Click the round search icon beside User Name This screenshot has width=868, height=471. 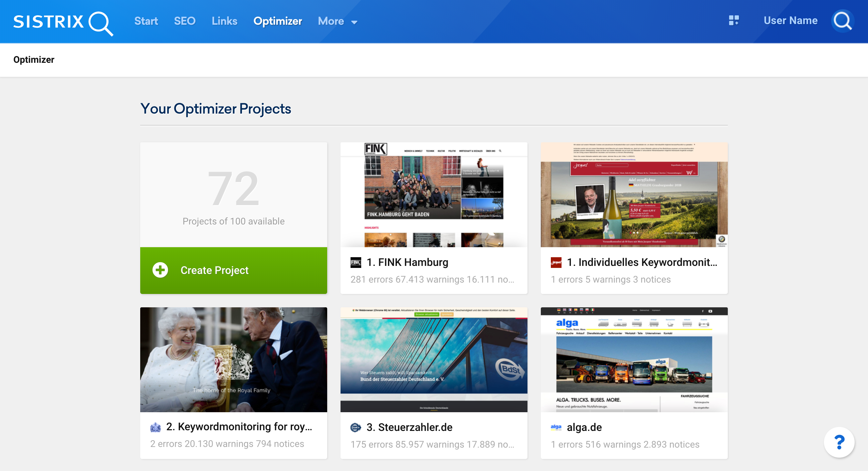pos(842,21)
